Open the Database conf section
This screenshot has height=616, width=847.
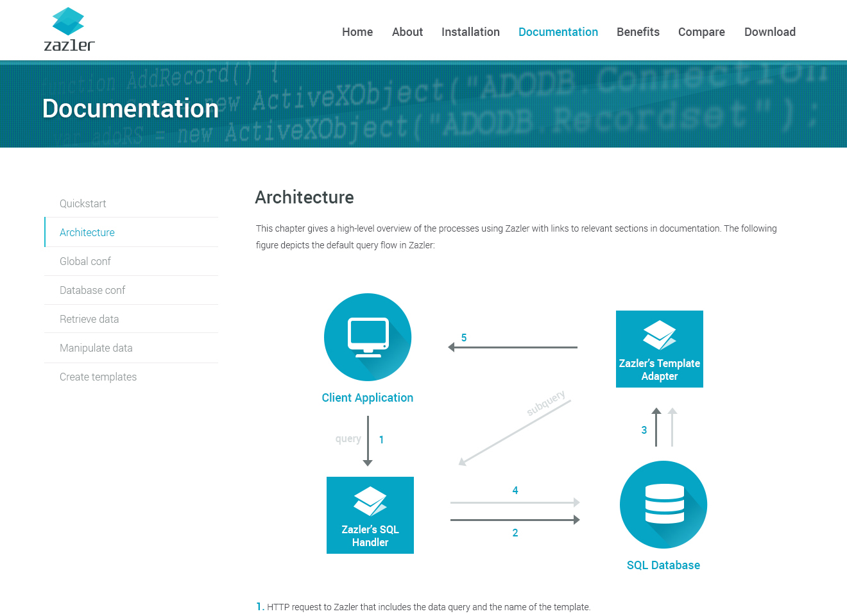(92, 290)
